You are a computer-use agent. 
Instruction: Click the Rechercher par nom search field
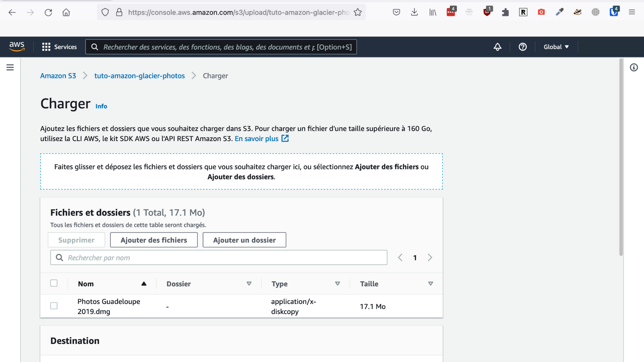[218, 257]
